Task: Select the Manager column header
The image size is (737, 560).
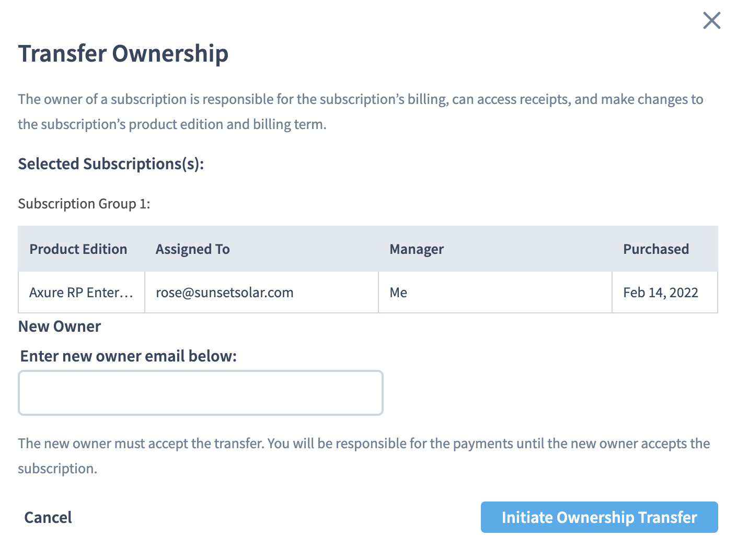Action: click(417, 249)
